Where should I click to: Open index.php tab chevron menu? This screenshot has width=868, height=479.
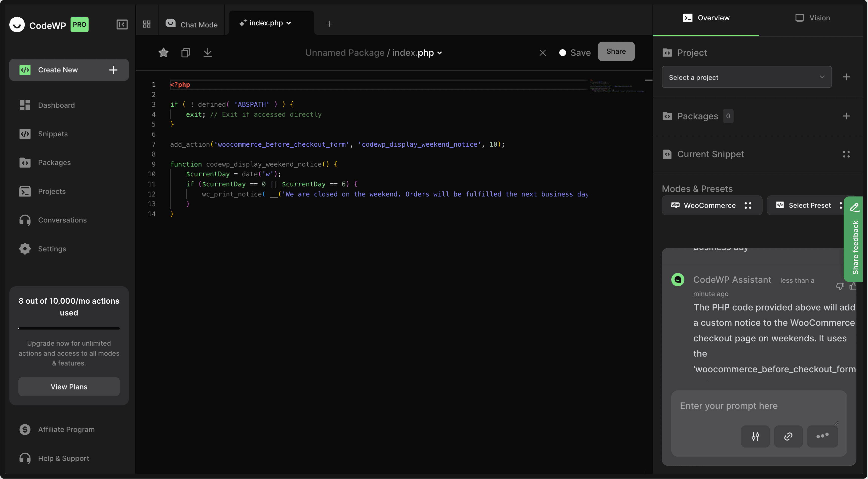click(288, 23)
